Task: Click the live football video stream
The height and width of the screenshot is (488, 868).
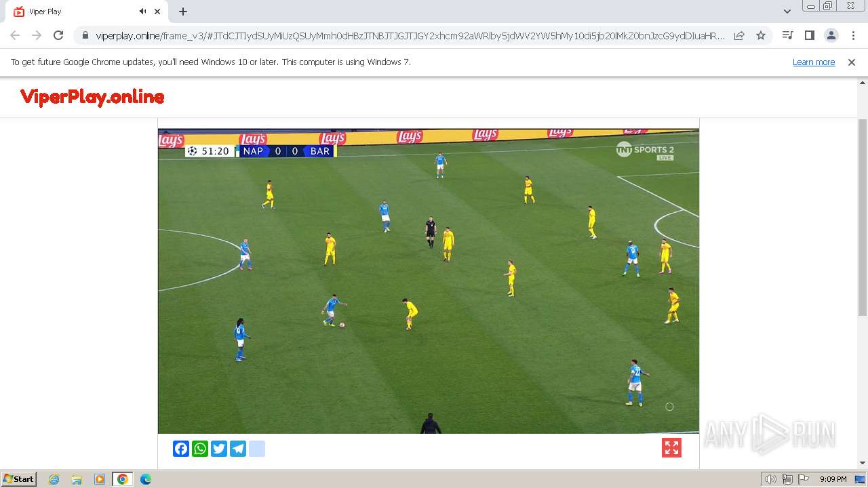Action: (429, 281)
